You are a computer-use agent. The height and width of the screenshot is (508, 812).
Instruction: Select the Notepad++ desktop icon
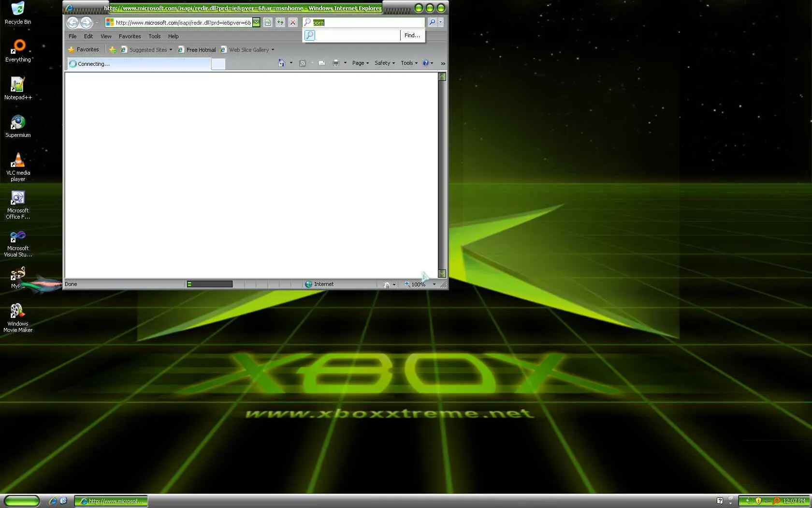pos(18,89)
